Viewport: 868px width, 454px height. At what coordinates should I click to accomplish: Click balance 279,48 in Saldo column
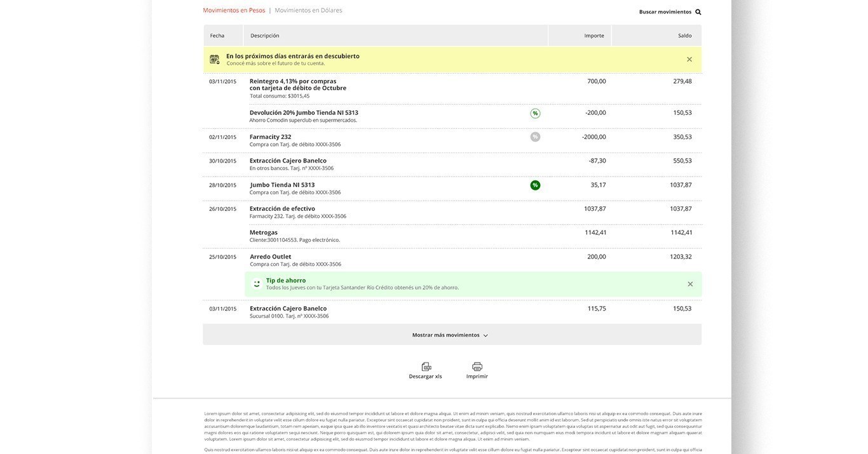(682, 81)
